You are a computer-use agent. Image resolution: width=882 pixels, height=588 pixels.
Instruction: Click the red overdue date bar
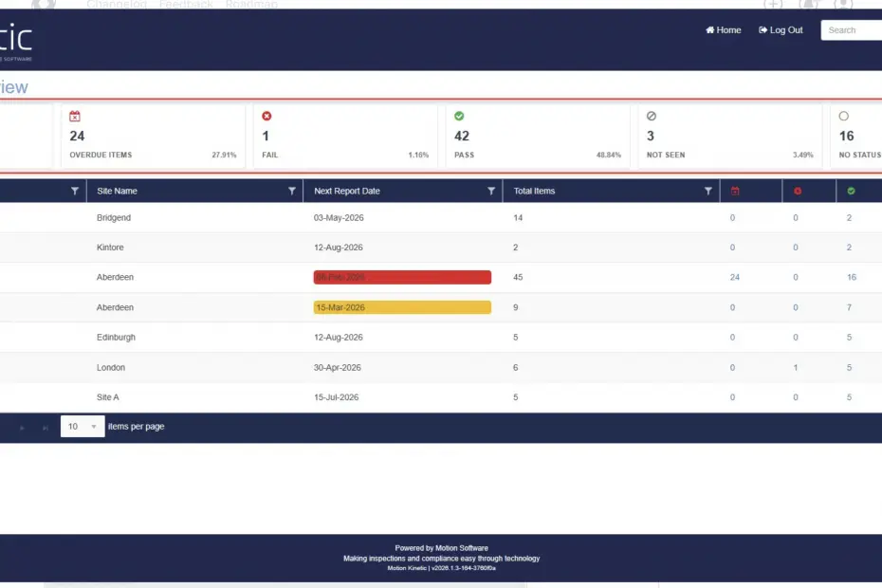coord(402,277)
